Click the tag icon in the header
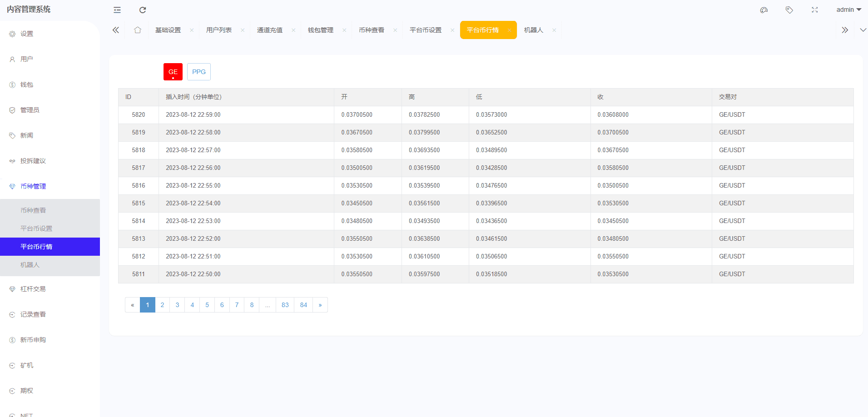The height and width of the screenshot is (417, 868). click(789, 10)
